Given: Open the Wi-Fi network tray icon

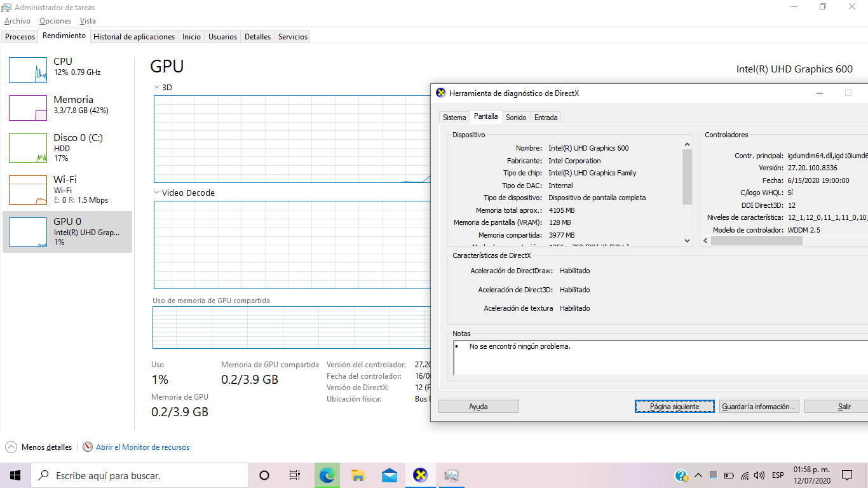Looking at the screenshot, I should (x=744, y=475).
